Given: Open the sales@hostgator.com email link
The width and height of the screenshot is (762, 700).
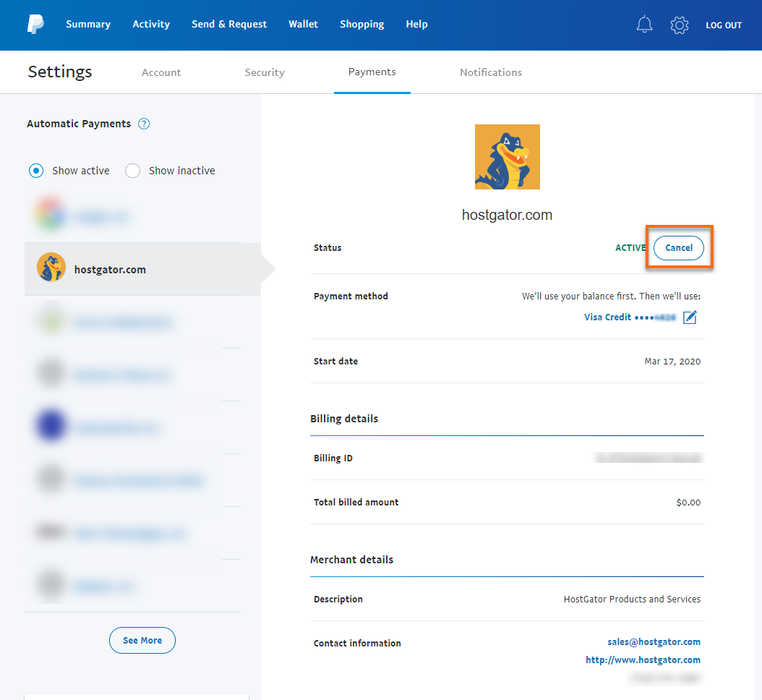Looking at the screenshot, I should point(654,641).
